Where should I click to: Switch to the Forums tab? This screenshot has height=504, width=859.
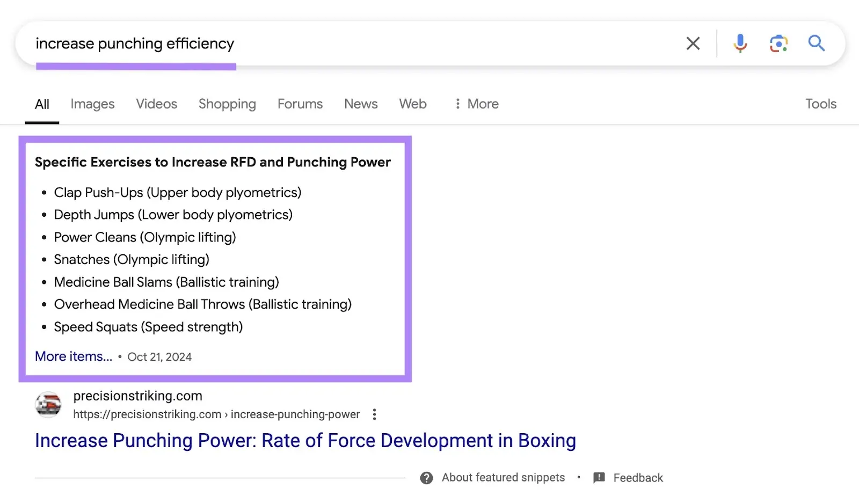(x=300, y=104)
